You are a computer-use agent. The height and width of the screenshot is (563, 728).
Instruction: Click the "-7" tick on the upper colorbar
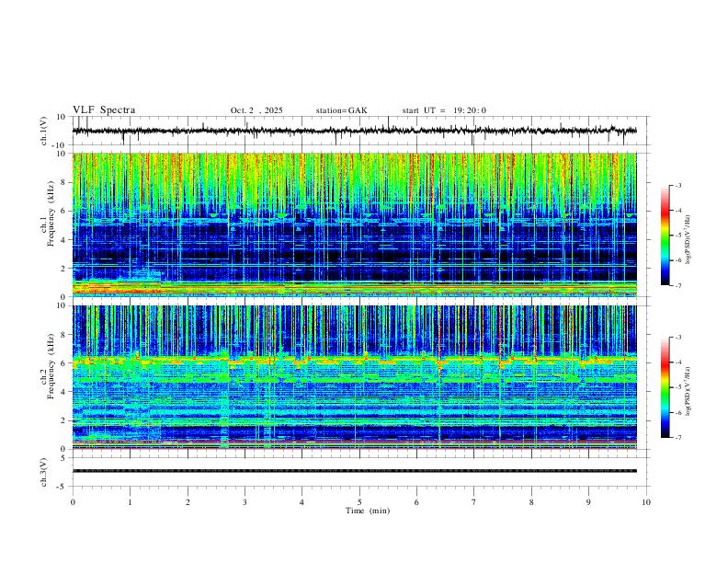tap(678, 286)
